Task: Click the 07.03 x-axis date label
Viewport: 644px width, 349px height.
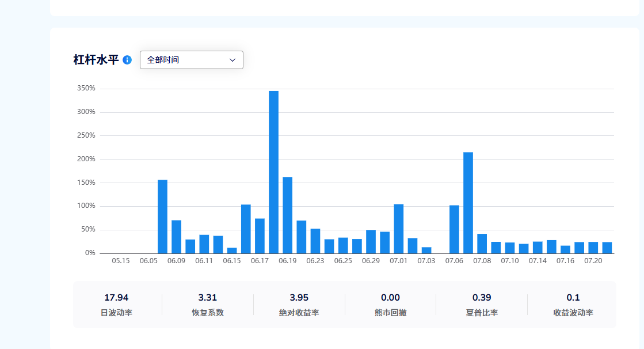Action: tap(426, 261)
